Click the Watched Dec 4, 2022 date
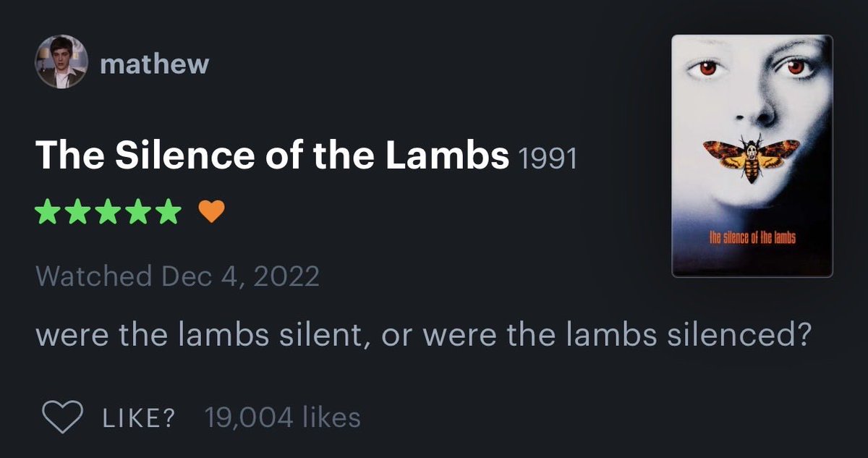The width and height of the screenshot is (868, 458). point(177,276)
